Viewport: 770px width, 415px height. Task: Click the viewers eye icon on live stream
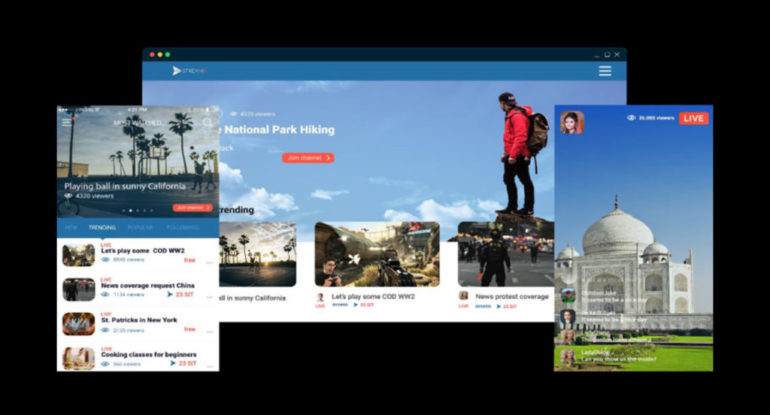[x=631, y=118]
